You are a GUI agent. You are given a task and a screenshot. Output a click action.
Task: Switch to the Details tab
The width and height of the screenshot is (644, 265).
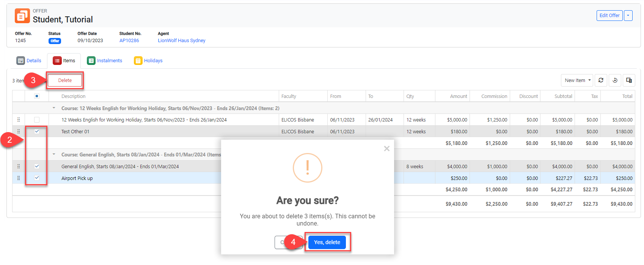[x=29, y=61]
